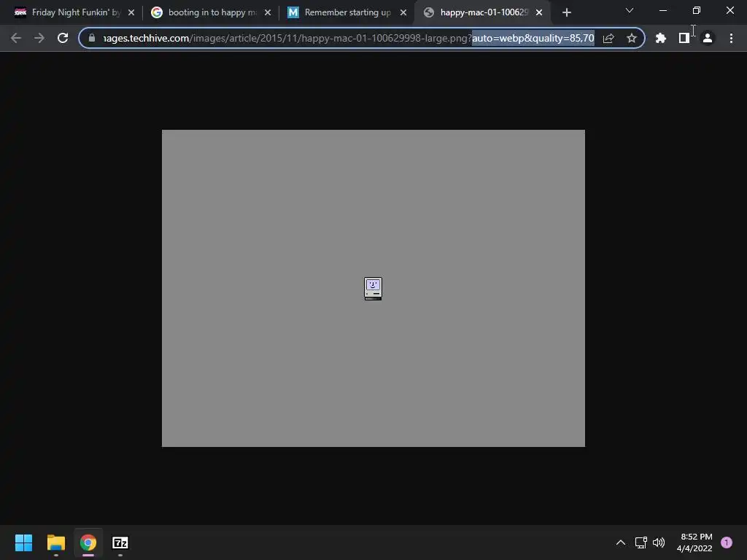The width and height of the screenshot is (747, 560).
Task: Minimize the Chrome window
Action: 663,10
